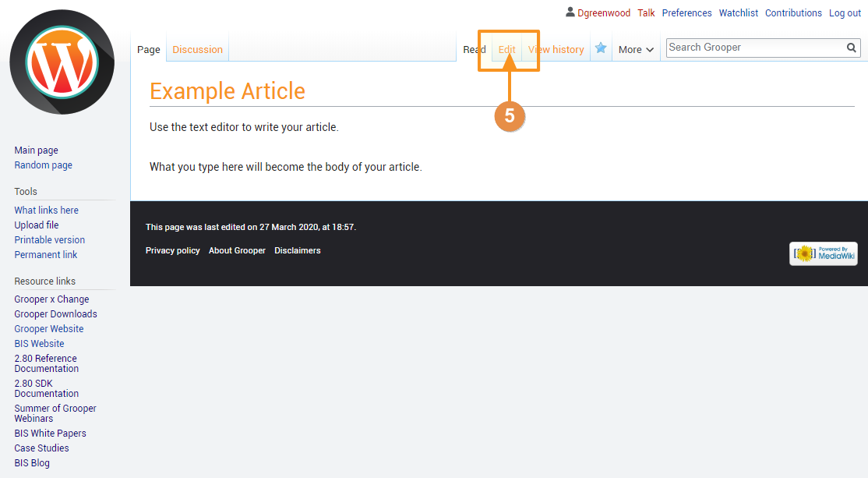
Task: Open Printable version
Action: coord(50,240)
